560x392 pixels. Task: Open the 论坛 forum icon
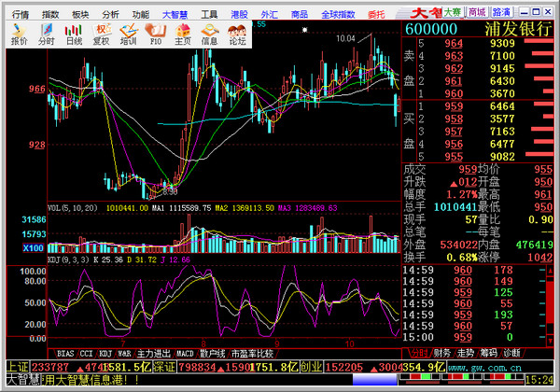[x=237, y=35]
